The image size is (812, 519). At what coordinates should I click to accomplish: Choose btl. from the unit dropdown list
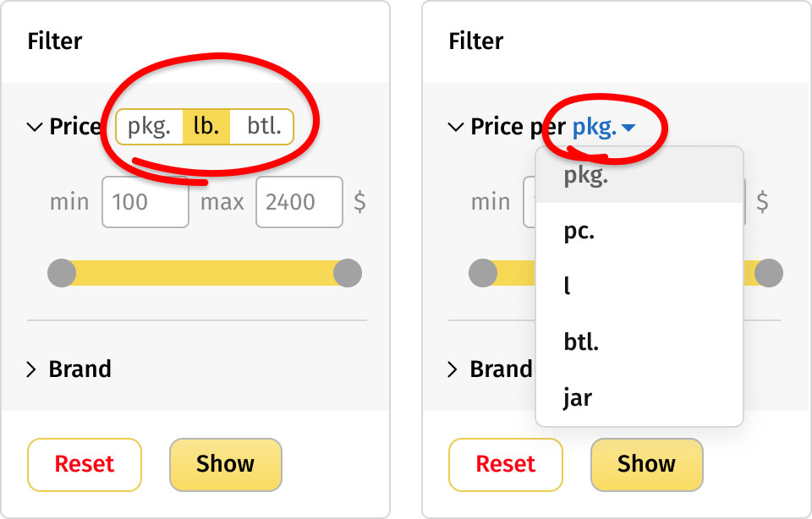coord(639,341)
